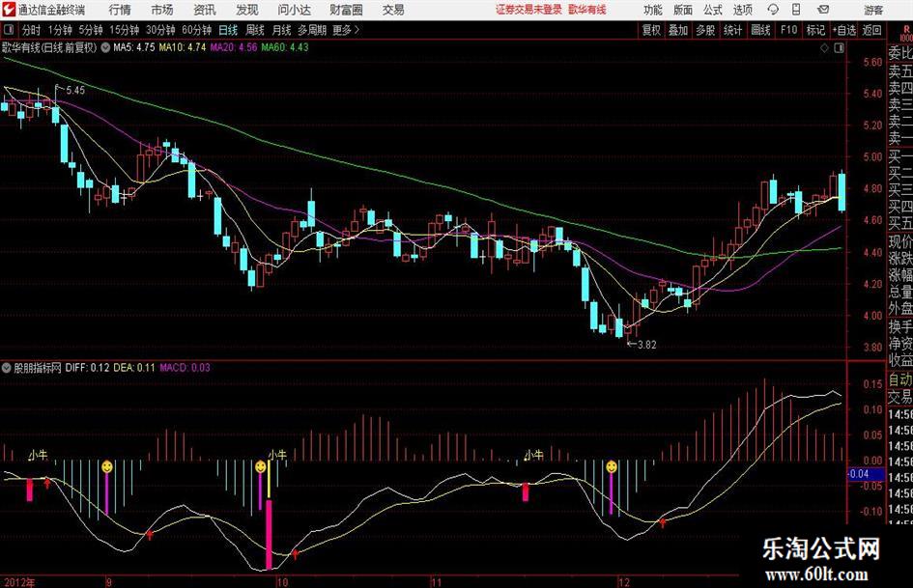Click the 返回 back button
The height and width of the screenshot is (588, 913).
pyautogui.click(x=871, y=30)
